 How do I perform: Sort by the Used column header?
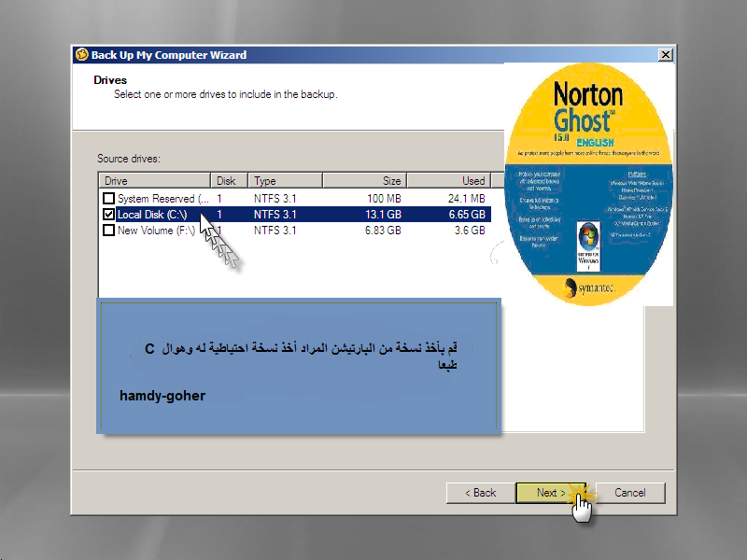(449, 180)
